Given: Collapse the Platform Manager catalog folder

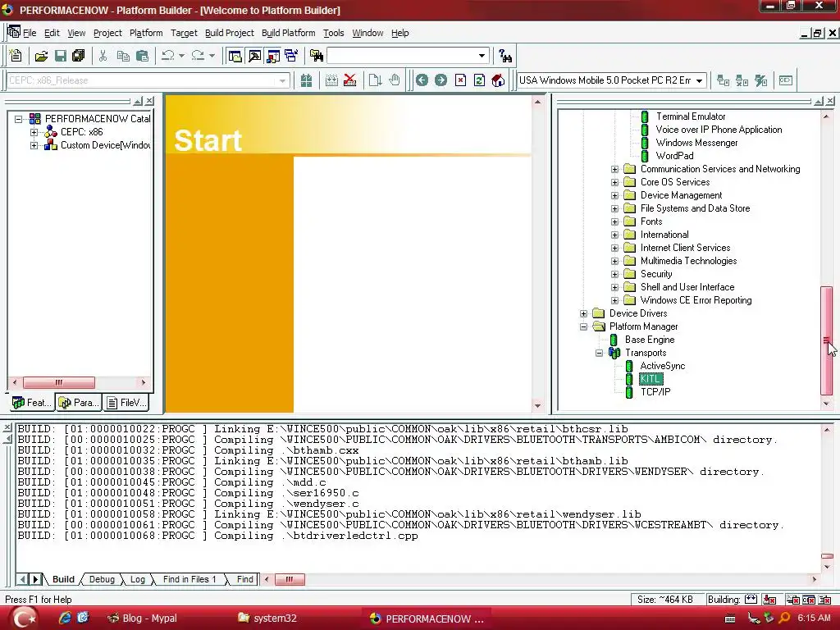Looking at the screenshot, I should pos(583,326).
